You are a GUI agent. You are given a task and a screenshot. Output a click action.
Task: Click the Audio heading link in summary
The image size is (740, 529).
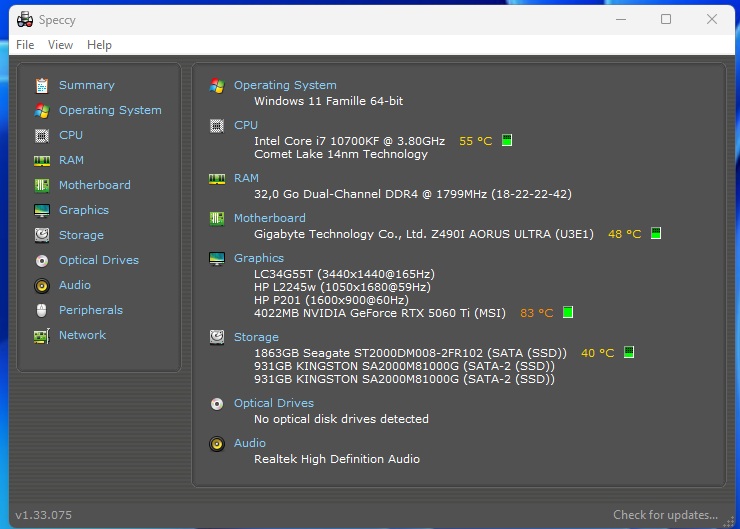pyautogui.click(x=250, y=444)
